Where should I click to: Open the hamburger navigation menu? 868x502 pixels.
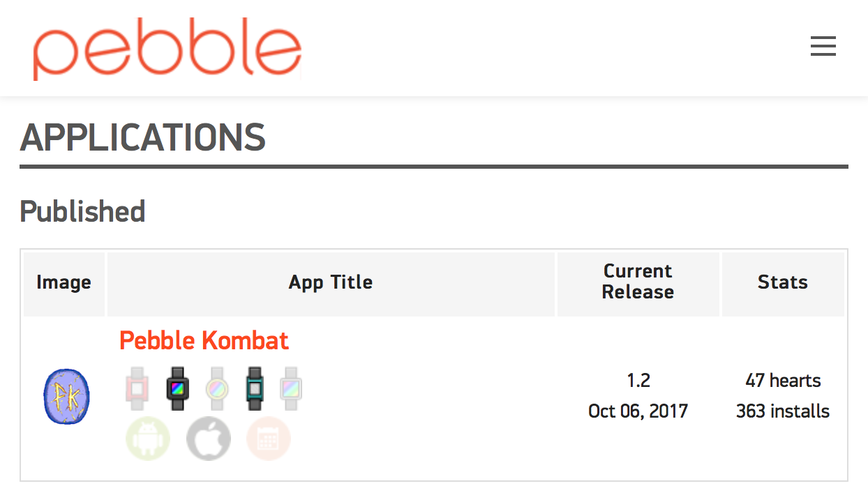823,46
